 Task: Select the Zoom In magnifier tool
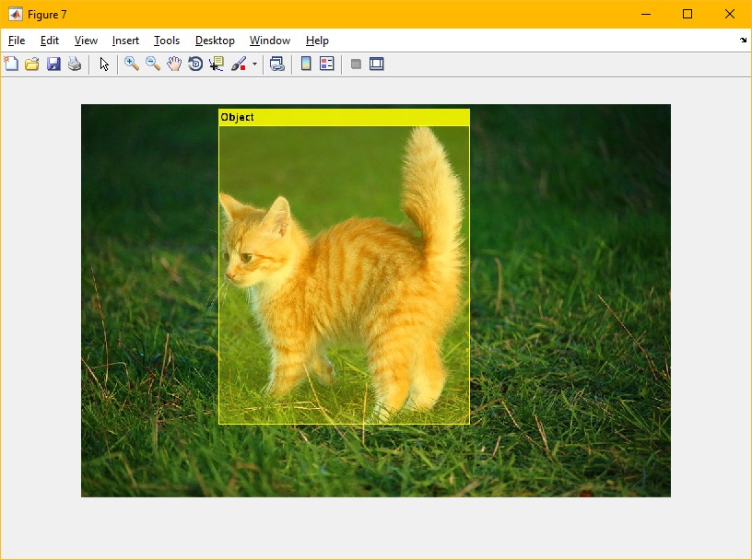[132, 64]
